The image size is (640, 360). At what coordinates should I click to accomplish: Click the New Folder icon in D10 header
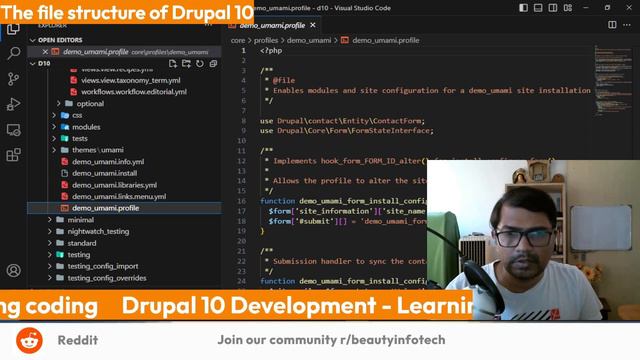[186, 64]
